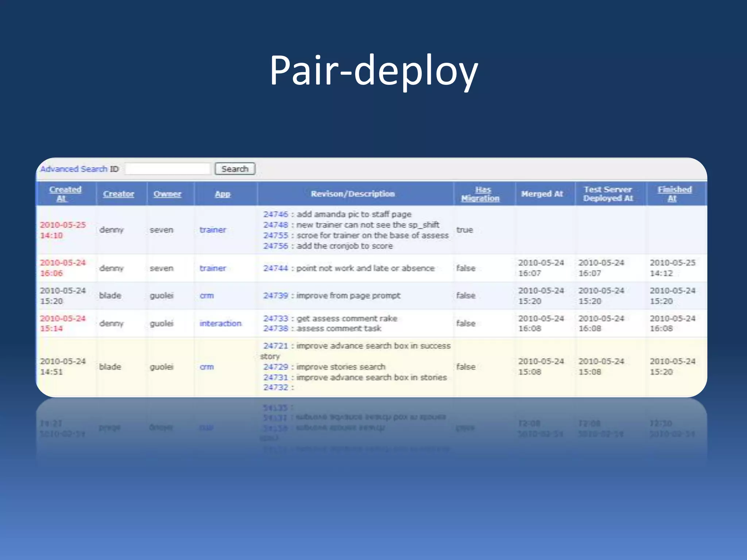Sort by Owner column header
Viewport: 747px width, 560px height.
[167, 194]
